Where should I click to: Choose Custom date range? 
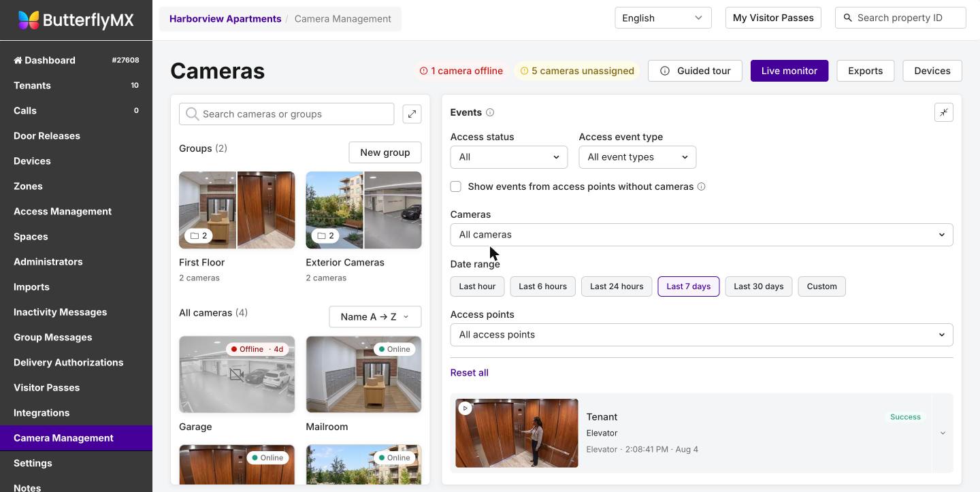point(822,286)
